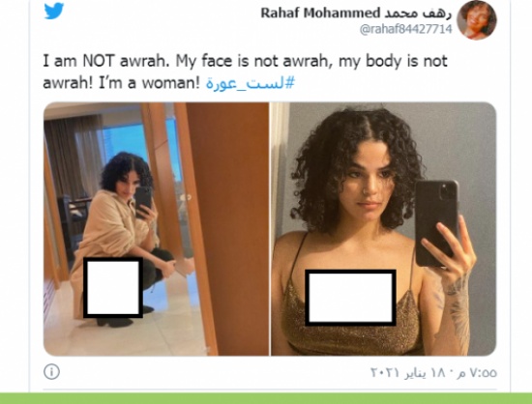532x404 pixels.
Task: Click the gray divider line under the tweet
Action: coord(270,390)
